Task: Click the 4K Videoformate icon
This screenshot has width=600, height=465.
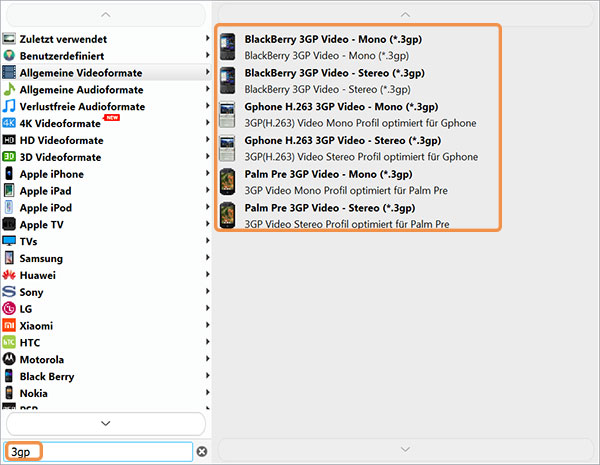Action: tap(9, 123)
